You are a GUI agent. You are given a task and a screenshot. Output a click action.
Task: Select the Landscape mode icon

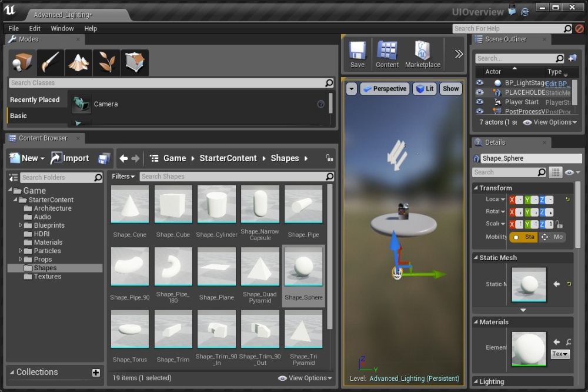(x=79, y=62)
